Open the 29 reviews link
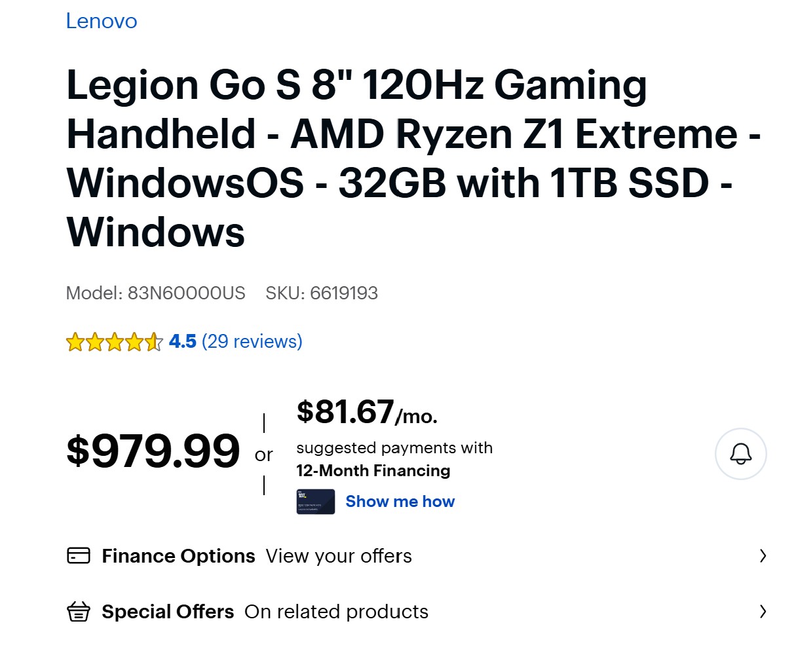The height and width of the screenshot is (672, 796). [x=252, y=341]
